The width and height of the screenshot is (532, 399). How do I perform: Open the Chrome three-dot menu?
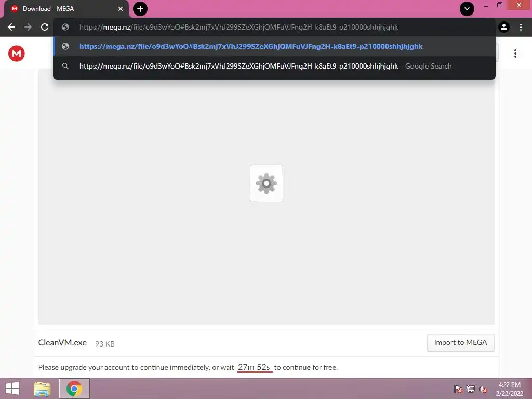[521, 27]
